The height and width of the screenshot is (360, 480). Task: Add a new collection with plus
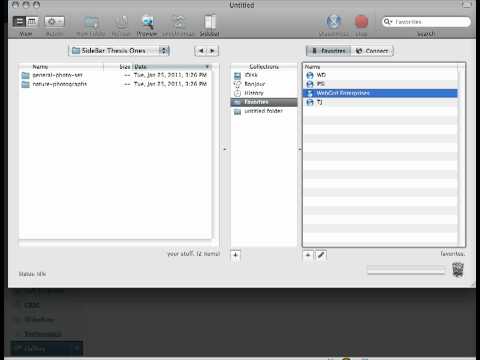pyautogui.click(x=236, y=255)
